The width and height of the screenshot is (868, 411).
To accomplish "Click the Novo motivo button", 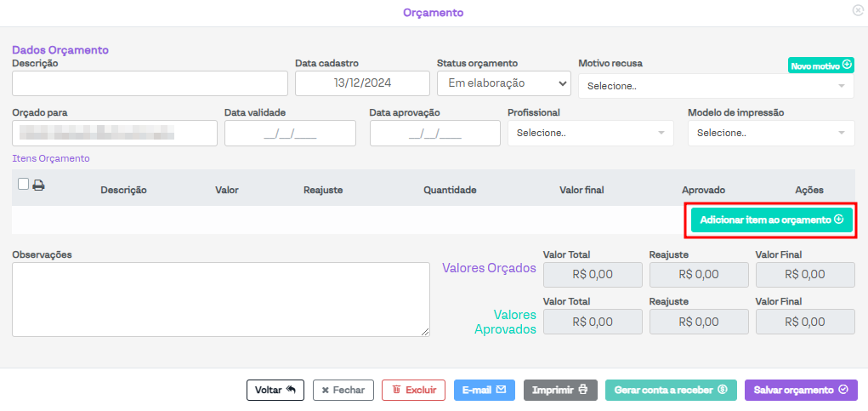I will coord(820,66).
